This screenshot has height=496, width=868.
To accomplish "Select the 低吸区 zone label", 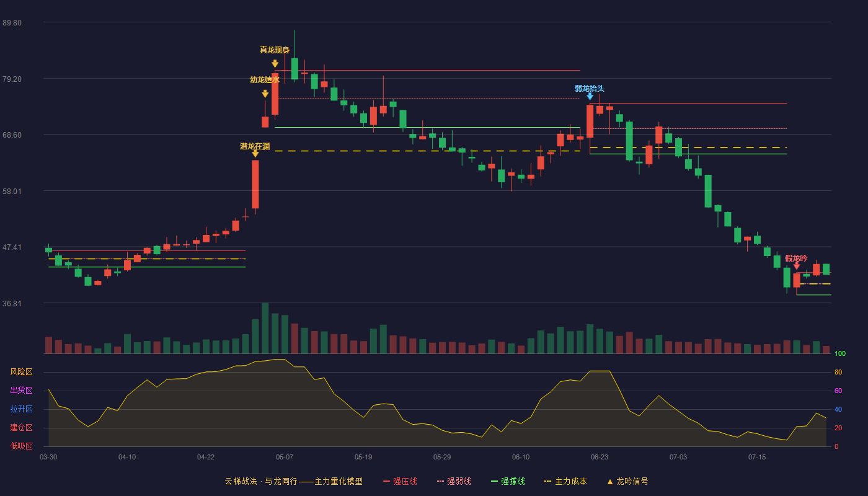I will 21,446.
